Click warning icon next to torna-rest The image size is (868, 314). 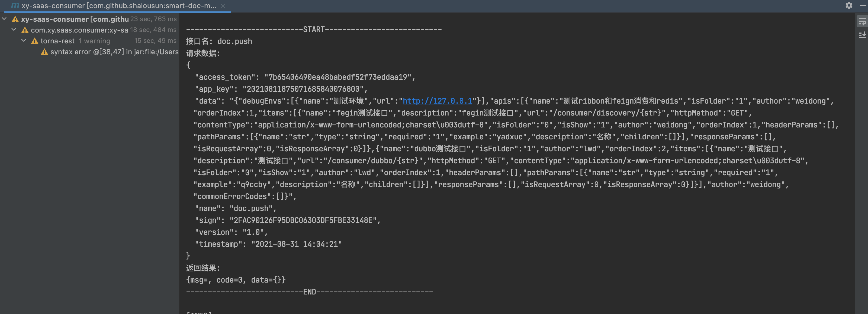pos(35,41)
